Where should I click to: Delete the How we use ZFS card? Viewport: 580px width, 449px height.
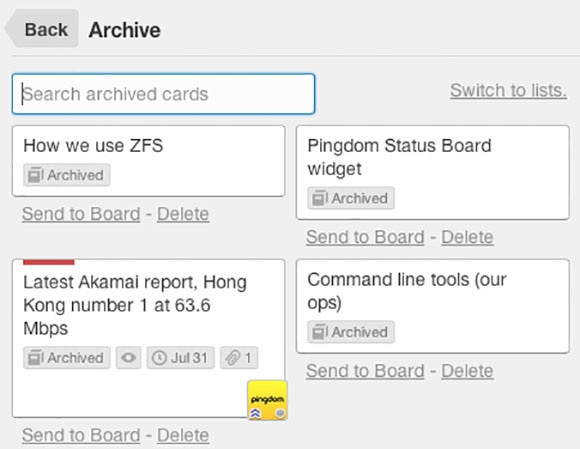(x=183, y=214)
